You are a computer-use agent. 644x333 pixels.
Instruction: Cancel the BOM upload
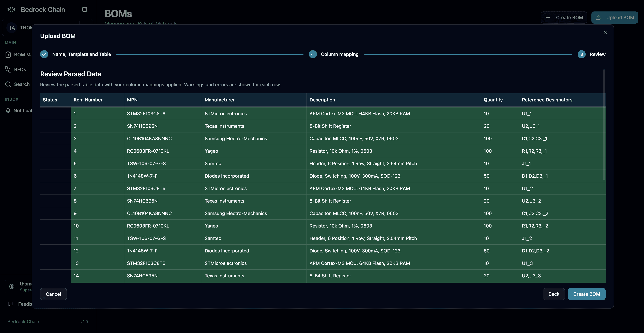coord(53,294)
